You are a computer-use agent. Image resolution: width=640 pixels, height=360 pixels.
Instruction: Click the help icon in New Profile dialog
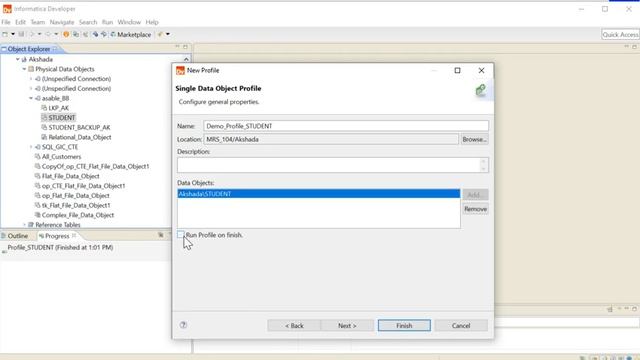point(183,325)
